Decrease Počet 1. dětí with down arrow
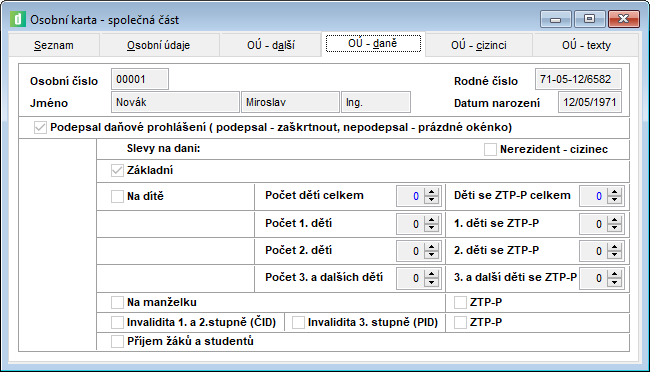The image size is (650, 372). (x=432, y=229)
